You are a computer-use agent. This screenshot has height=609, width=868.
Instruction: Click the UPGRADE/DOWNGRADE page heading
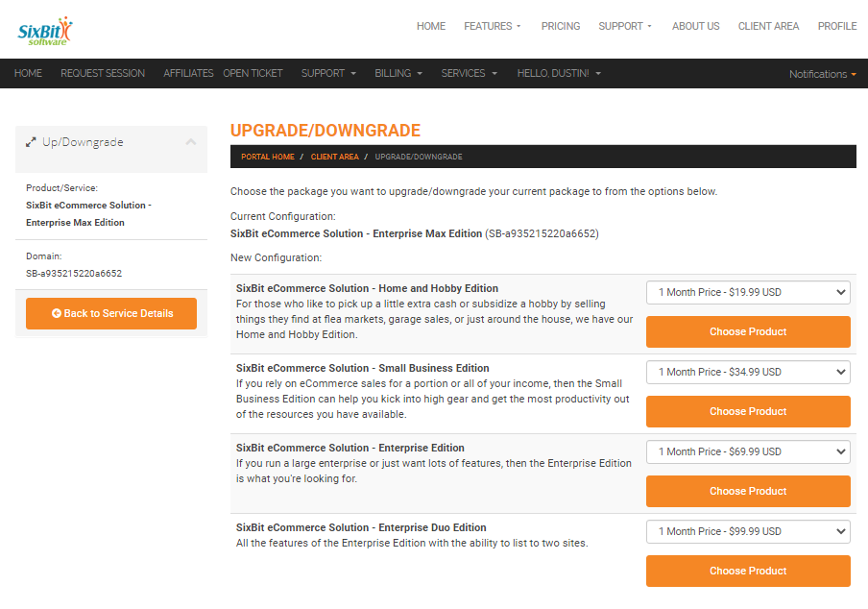point(325,130)
